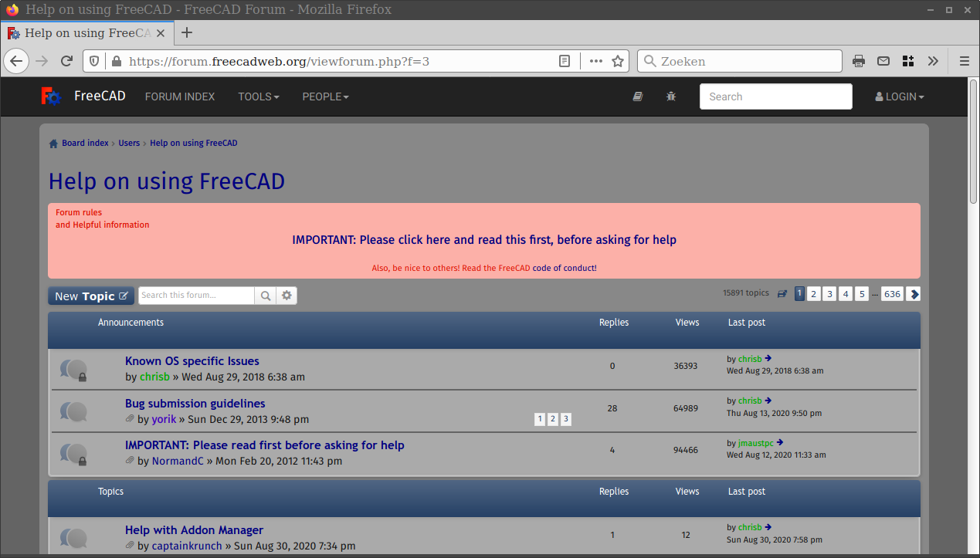Open the bug tracker icon in the navbar

(671, 96)
